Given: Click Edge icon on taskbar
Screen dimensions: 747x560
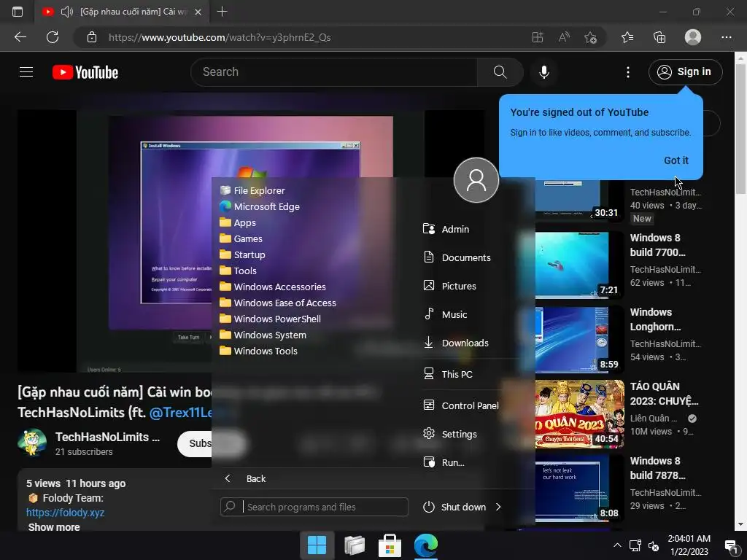Looking at the screenshot, I should point(426,545).
